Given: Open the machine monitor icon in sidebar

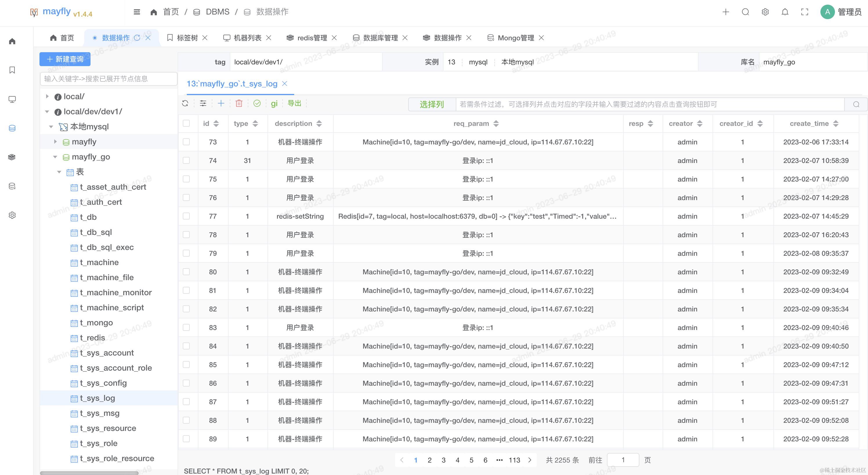Looking at the screenshot, I should pos(12,99).
